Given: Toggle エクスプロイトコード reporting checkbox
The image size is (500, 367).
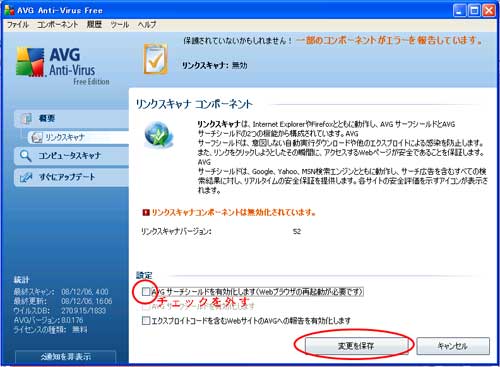Looking at the screenshot, I should tap(146, 321).
